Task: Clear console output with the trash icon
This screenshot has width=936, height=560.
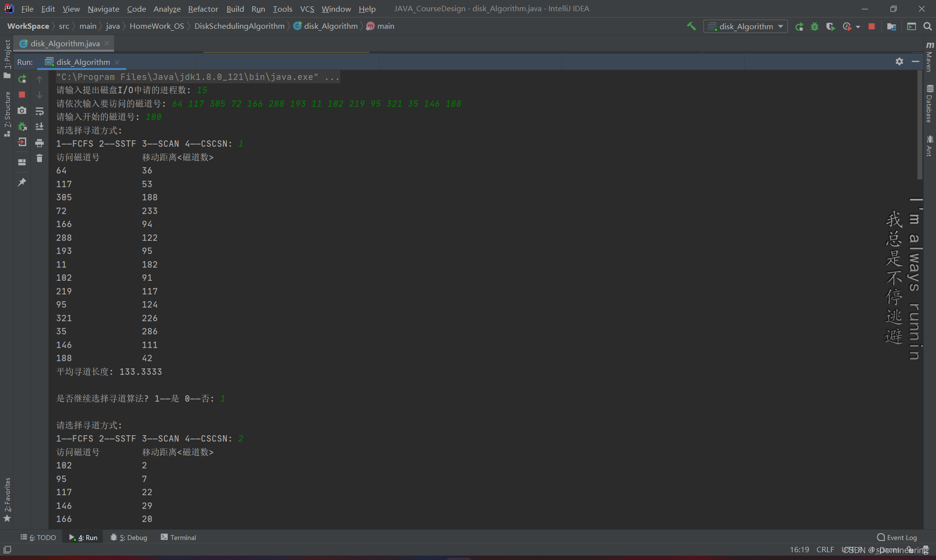Action: 39,158
